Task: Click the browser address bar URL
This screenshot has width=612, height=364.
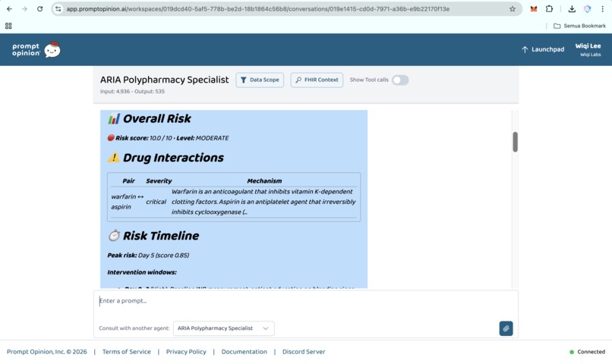Action: (257, 8)
